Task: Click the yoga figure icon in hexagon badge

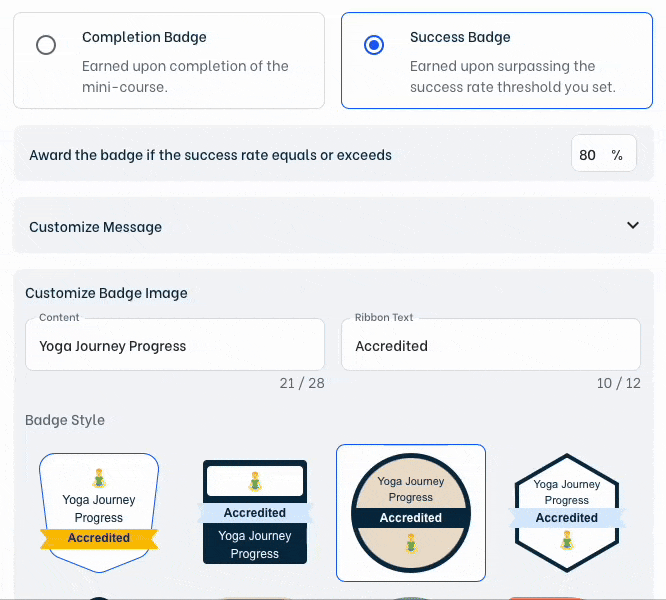Action: coord(567,541)
